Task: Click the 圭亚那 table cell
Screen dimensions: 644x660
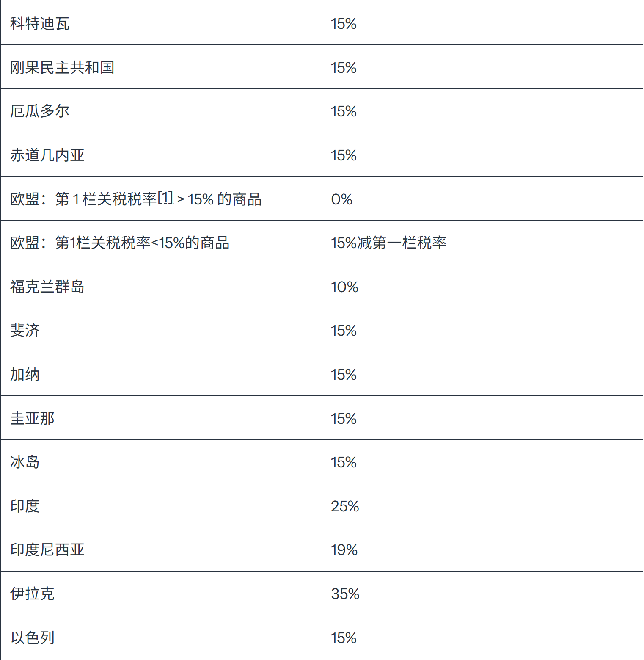Action: coord(33,419)
